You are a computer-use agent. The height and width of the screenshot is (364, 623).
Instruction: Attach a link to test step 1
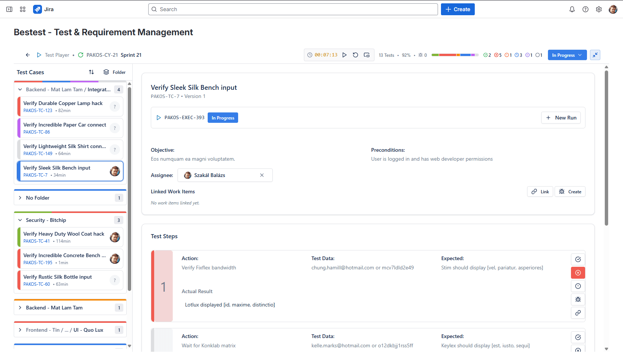(578, 312)
